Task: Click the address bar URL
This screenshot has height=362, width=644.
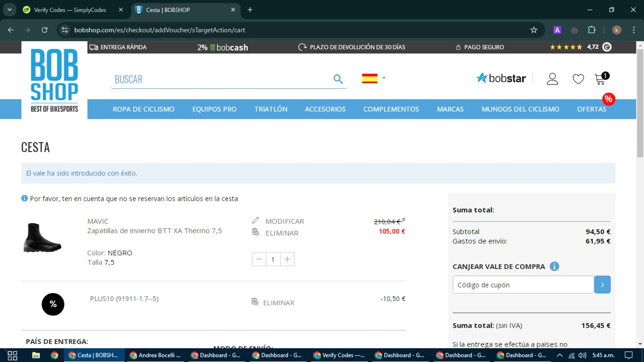Action: tap(160, 30)
